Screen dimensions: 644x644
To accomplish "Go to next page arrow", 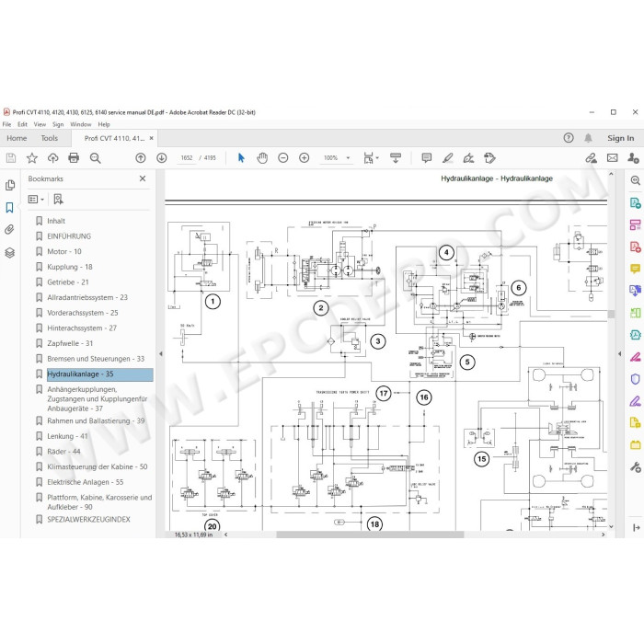I will click(x=161, y=157).
